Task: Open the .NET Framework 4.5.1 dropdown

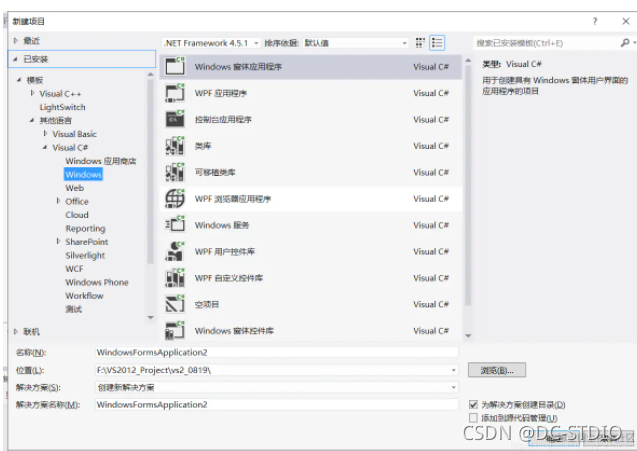Action: click(211, 43)
